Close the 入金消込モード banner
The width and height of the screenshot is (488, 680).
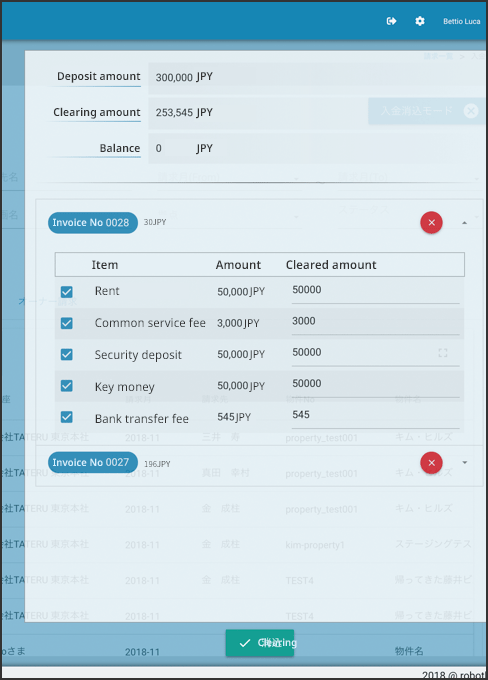pos(471,111)
